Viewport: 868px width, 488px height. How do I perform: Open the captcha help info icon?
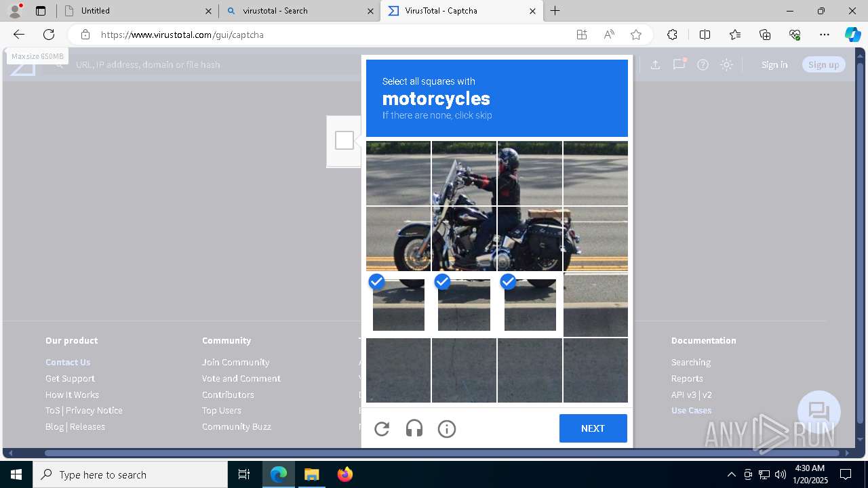point(447,428)
